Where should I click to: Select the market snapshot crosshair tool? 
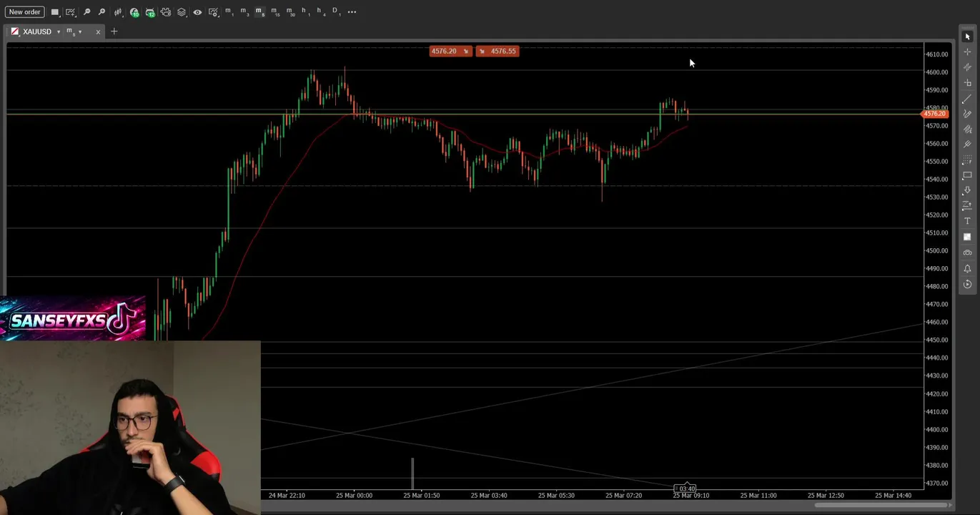tap(967, 67)
